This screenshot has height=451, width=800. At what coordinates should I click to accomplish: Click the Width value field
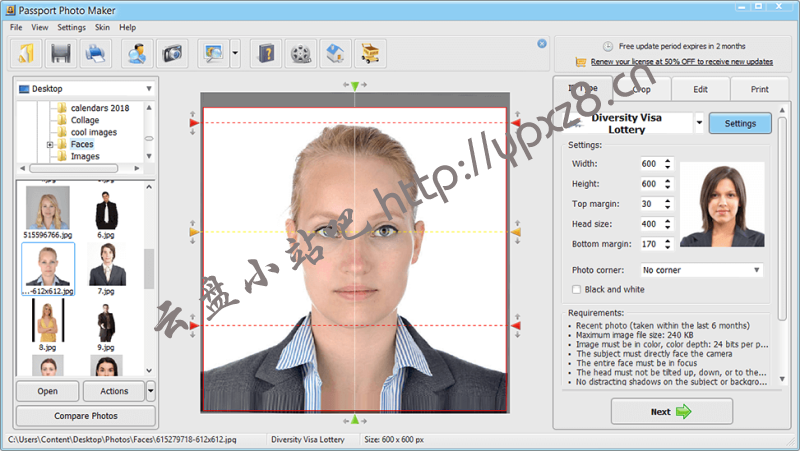pos(652,164)
